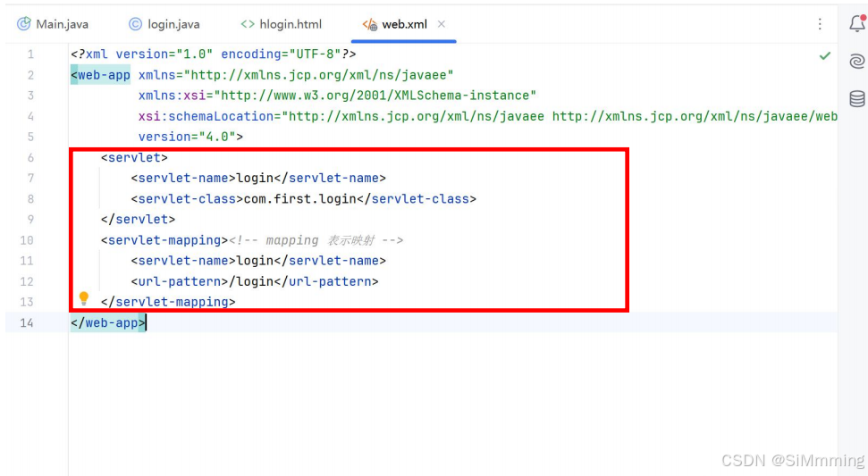868x476 pixels.
Task: Click the login.java class icon
Action: point(135,24)
